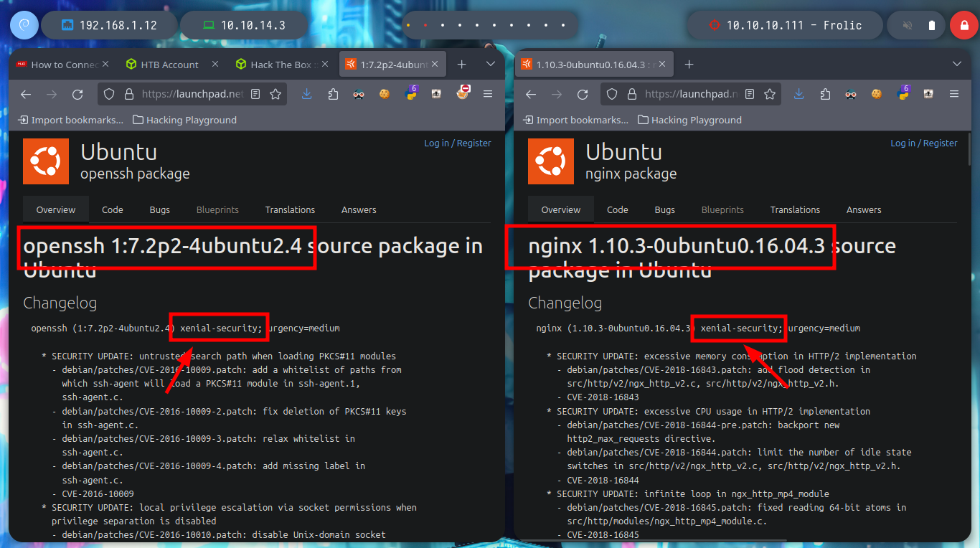Click the 192.168.1.12 network indicator
Image resolution: width=980 pixels, height=548 pixels.
click(108, 25)
